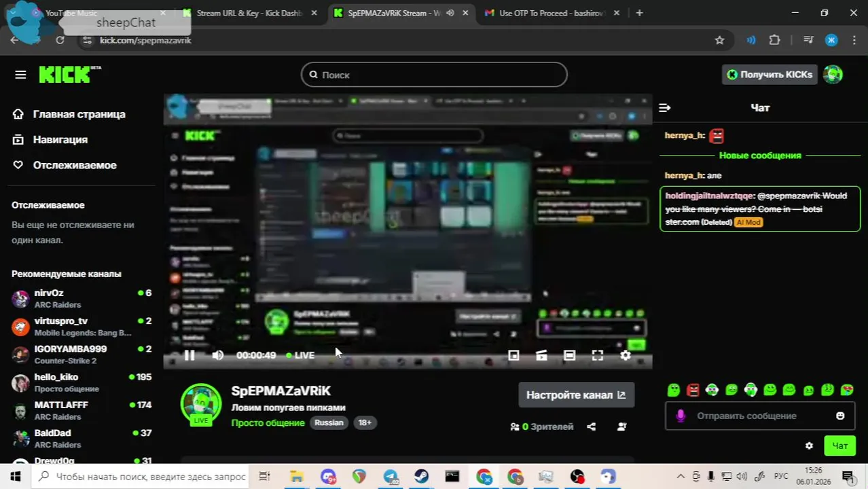Click the KICK logo
868x489 pixels.
(69, 75)
